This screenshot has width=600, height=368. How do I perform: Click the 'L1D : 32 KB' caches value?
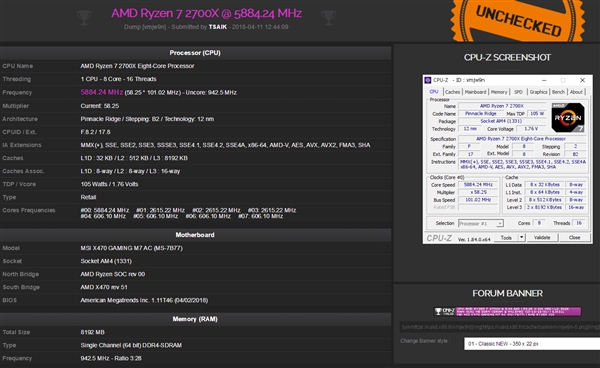pos(134,158)
